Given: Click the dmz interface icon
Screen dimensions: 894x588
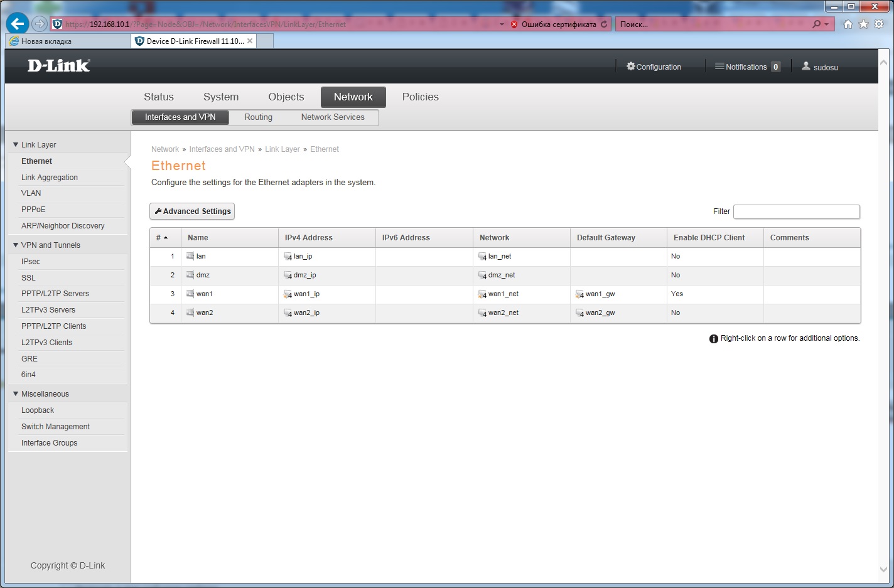Looking at the screenshot, I should tap(190, 275).
